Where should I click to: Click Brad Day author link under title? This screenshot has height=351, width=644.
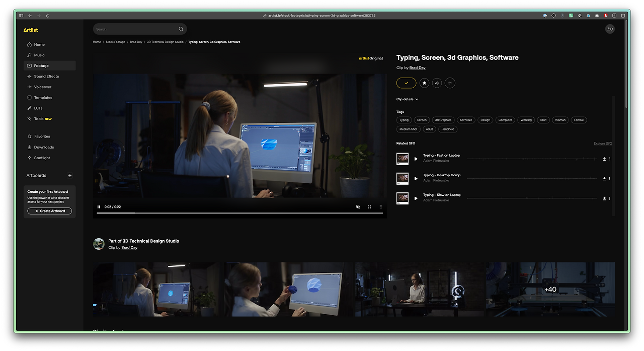418,67
